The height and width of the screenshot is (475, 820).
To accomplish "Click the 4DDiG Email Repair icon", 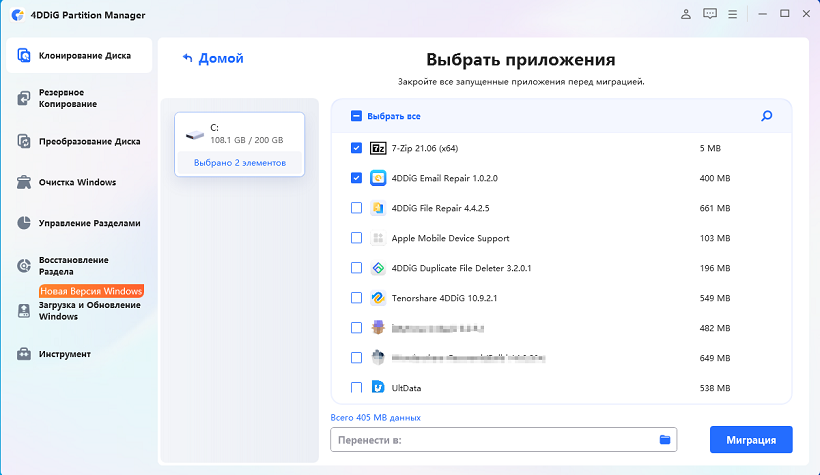I will 378,178.
